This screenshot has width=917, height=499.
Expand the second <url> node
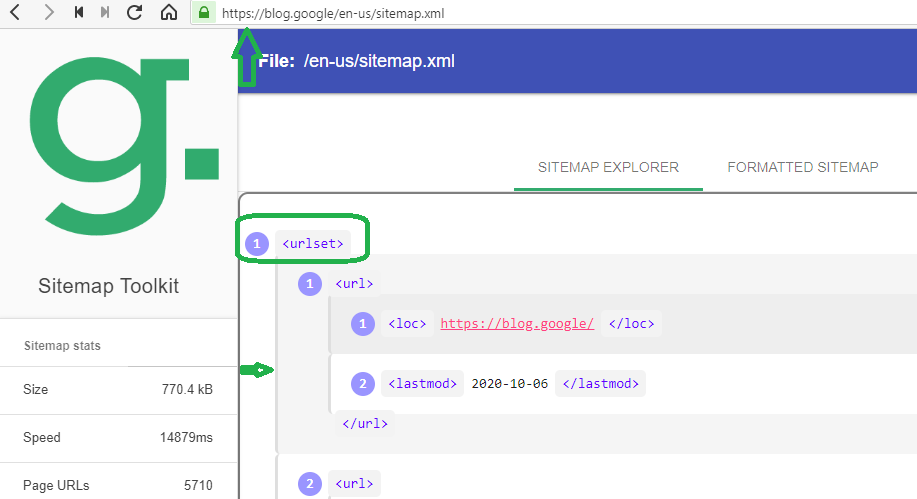point(354,484)
